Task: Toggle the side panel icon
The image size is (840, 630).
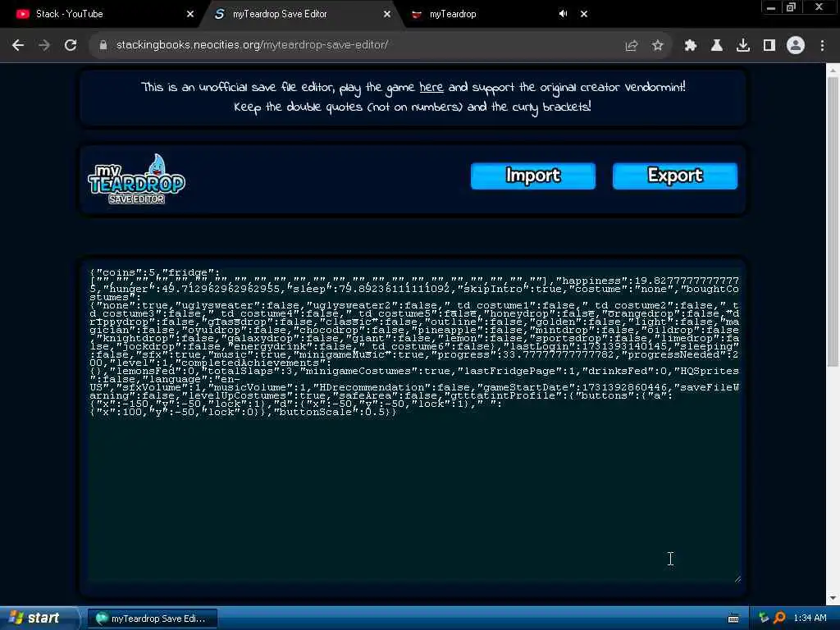Action: pos(769,46)
